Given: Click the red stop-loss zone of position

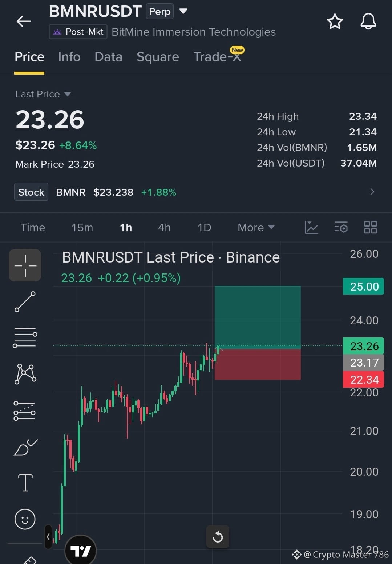Looking at the screenshot, I should (x=258, y=364).
